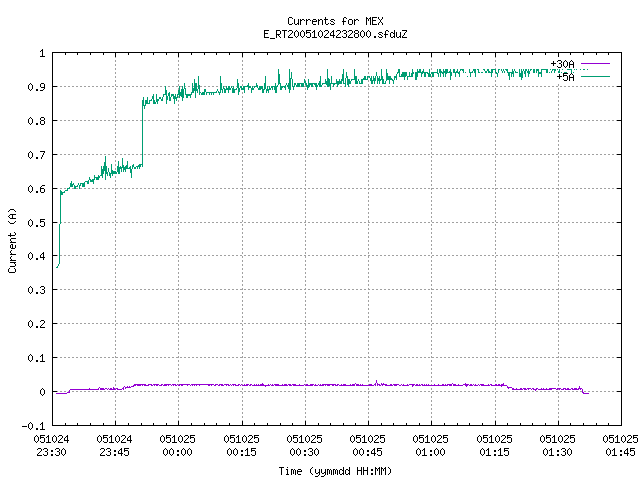
Task: Click the y-axis tick label 0.3
Action: point(36,290)
